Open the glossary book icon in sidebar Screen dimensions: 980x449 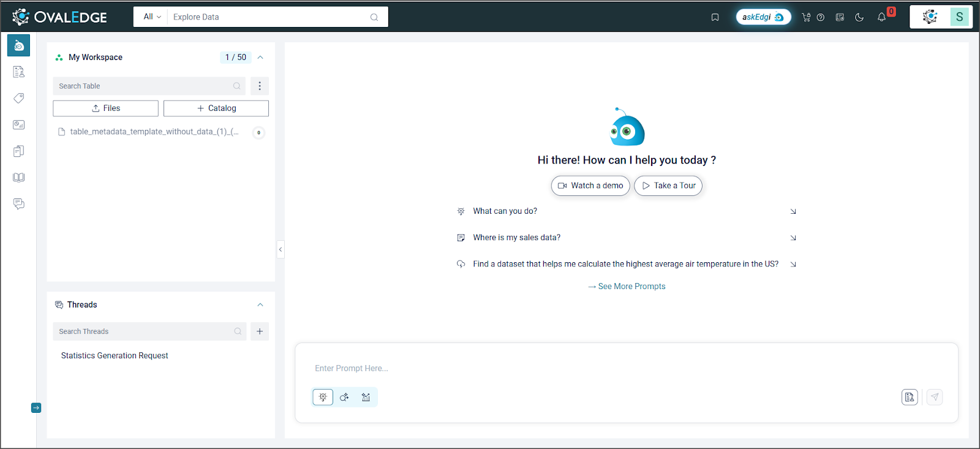click(x=19, y=178)
